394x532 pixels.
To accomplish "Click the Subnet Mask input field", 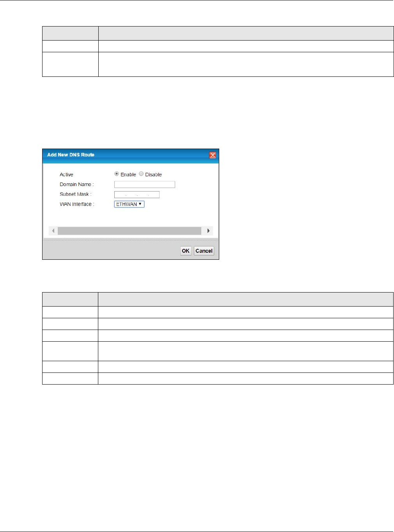I will click(x=137, y=195).
